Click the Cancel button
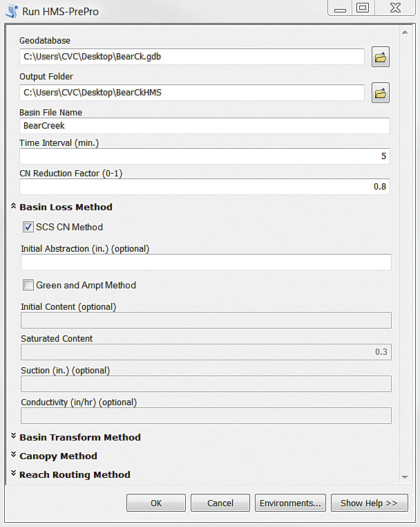Viewport: 420px width, 527px height. pyautogui.click(x=220, y=503)
